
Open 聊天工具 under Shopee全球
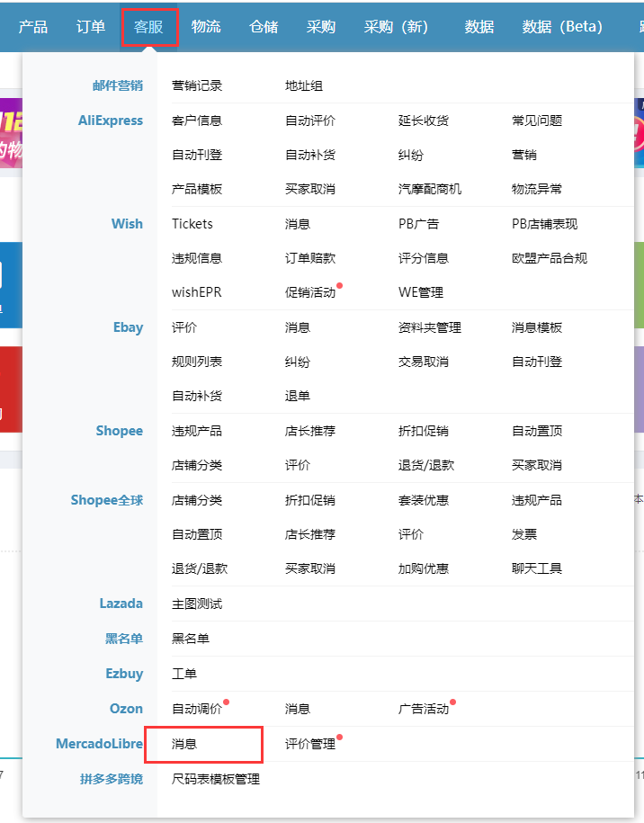pos(537,568)
